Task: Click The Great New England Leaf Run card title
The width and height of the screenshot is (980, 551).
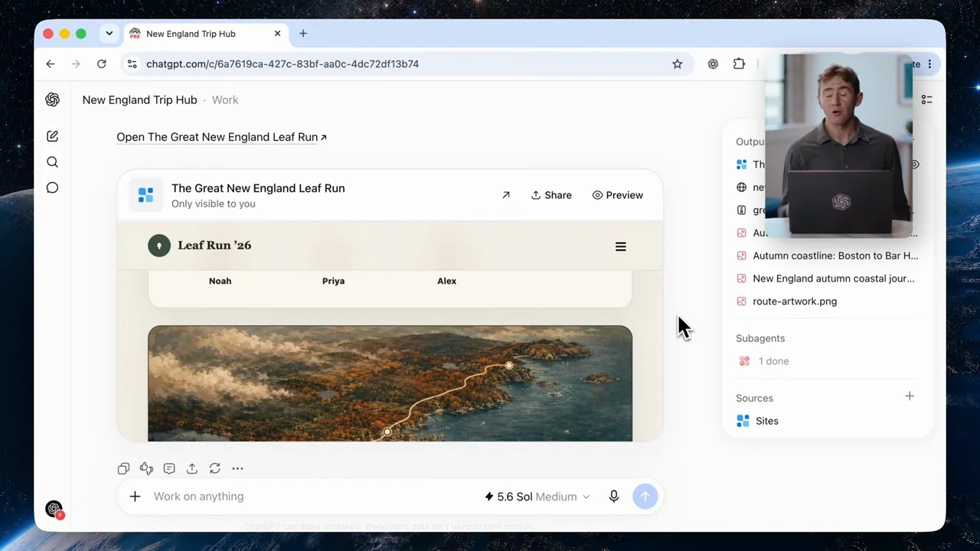Action: pos(258,188)
